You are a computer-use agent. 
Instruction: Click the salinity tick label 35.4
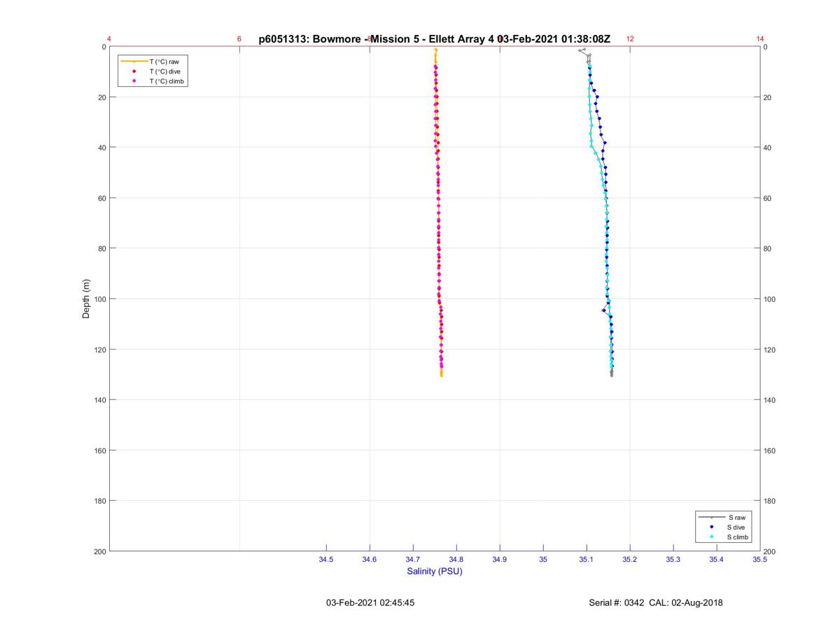coord(717,560)
